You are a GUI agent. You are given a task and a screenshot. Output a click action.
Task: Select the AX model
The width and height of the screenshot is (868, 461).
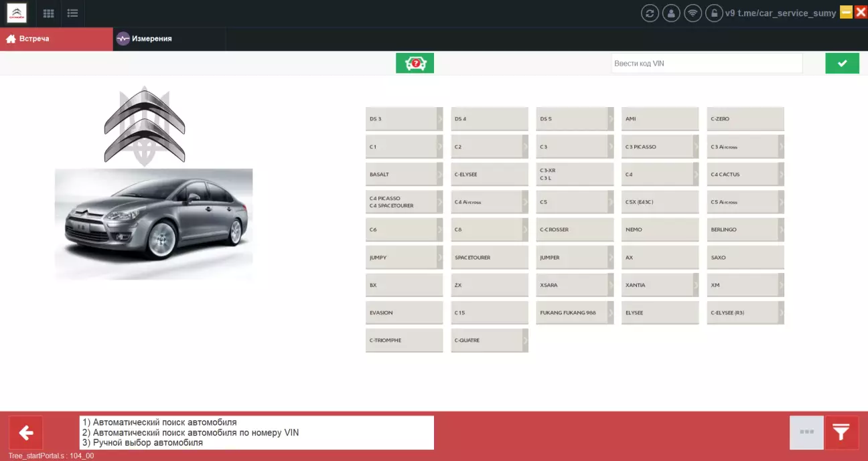pyautogui.click(x=660, y=258)
